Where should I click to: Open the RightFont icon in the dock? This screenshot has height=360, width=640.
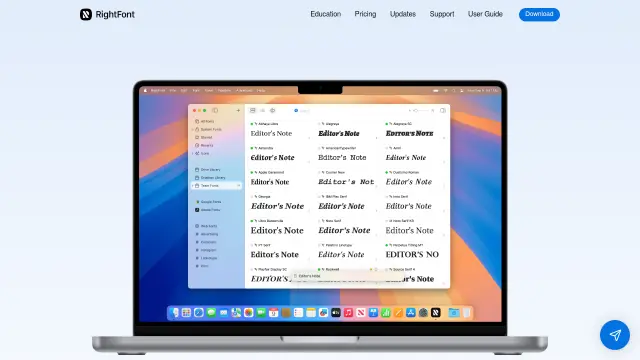[x=436, y=313]
